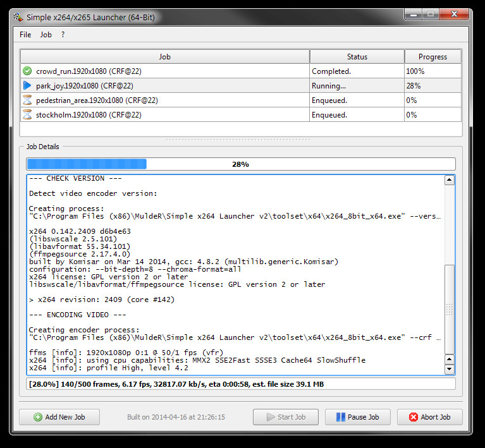Screen dimensions: 485x448
Task: Click the green completed check icon for crowd_run
Action: [27, 71]
